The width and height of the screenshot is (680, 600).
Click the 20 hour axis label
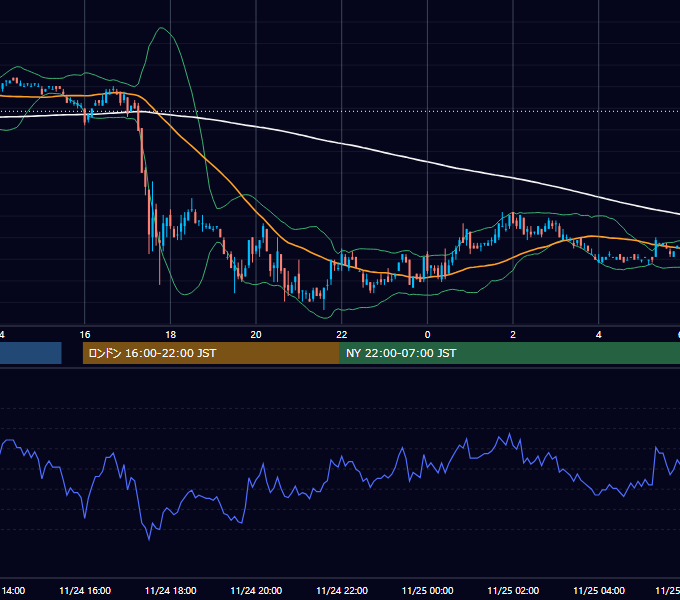pos(256,335)
